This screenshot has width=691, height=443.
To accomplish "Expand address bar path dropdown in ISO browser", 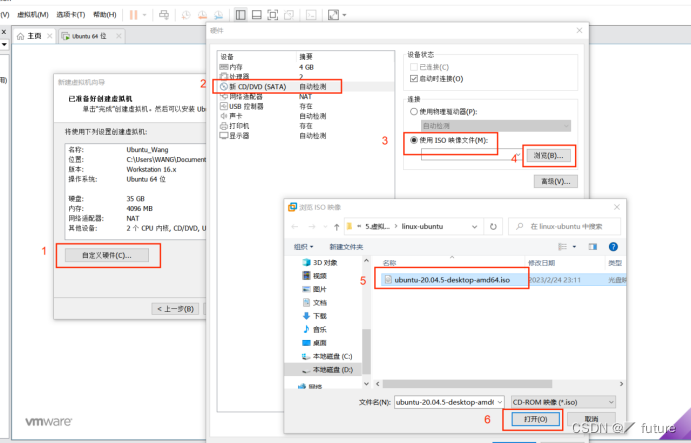I will (475, 227).
